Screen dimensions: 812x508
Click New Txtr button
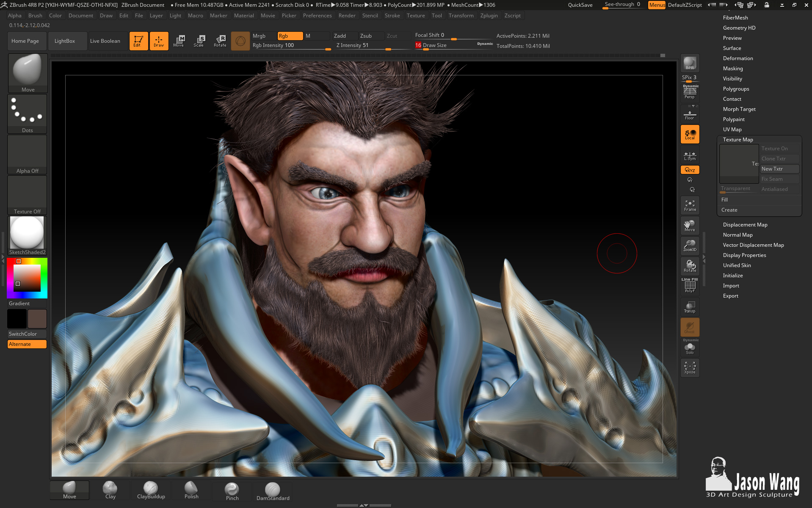click(780, 169)
